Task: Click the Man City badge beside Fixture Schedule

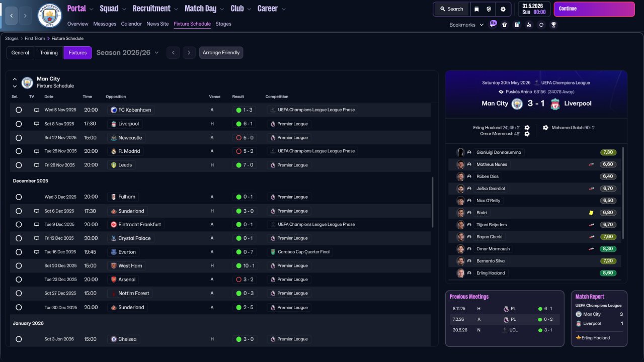Action: [x=27, y=82]
